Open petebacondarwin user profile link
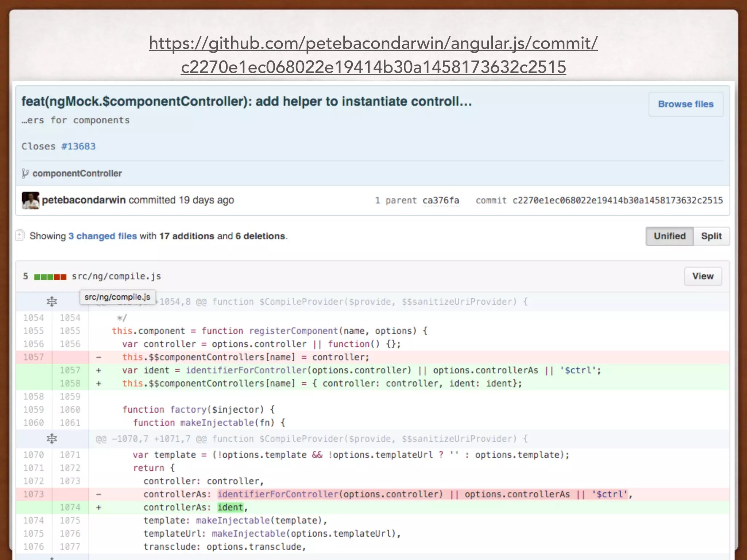 tap(84, 200)
